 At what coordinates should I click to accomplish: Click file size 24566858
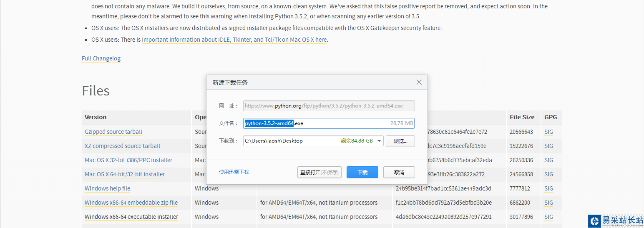pos(521,174)
